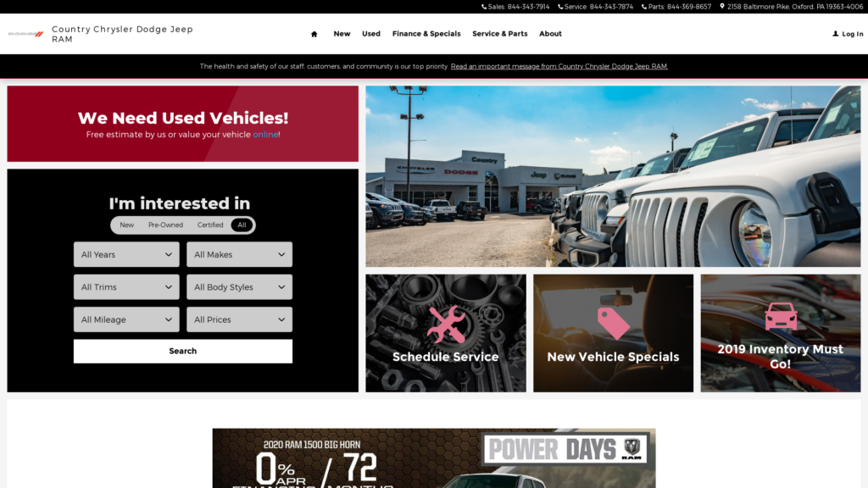
Task: Open the Power Days RAM 1500 banner
Action: pos(434,458)
